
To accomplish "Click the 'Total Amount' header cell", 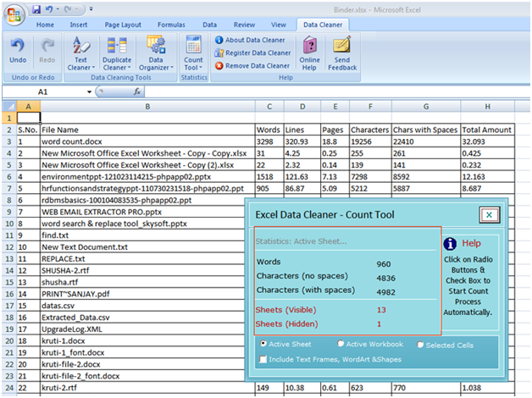I will [x=488, y=130].
